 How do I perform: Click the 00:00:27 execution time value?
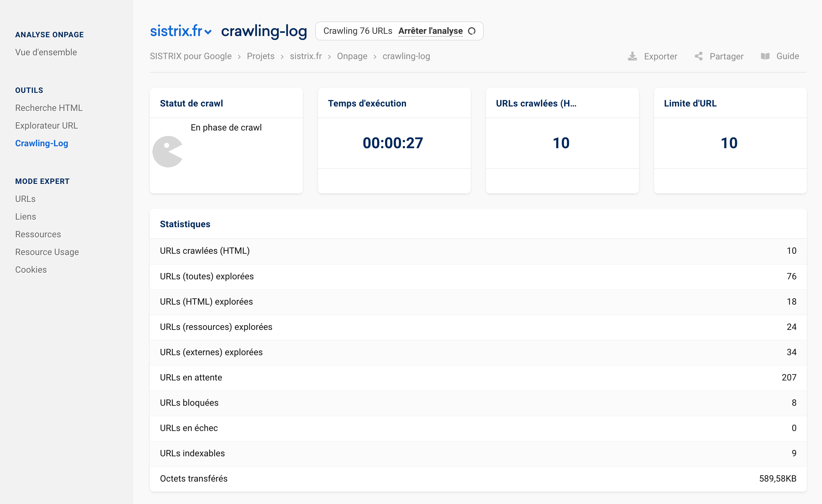coord(393,143)
